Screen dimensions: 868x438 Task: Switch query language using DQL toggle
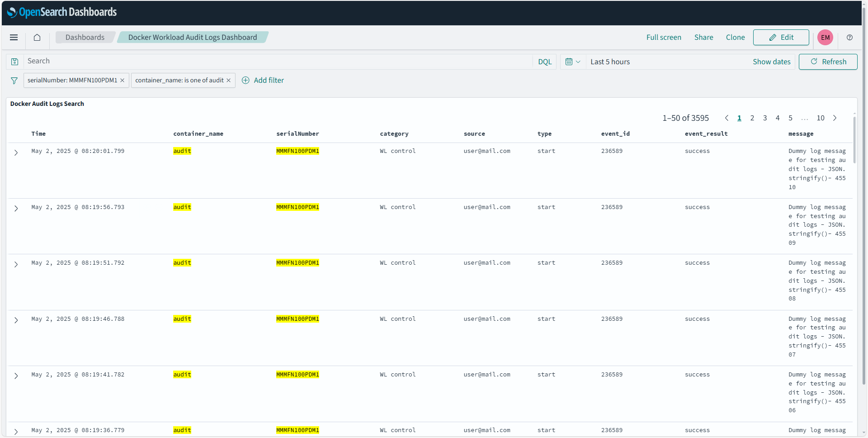pos(544,61)
